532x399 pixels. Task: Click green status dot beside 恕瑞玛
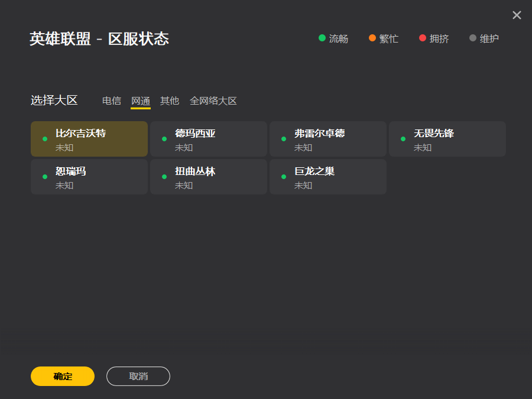(x=45, y=177)
